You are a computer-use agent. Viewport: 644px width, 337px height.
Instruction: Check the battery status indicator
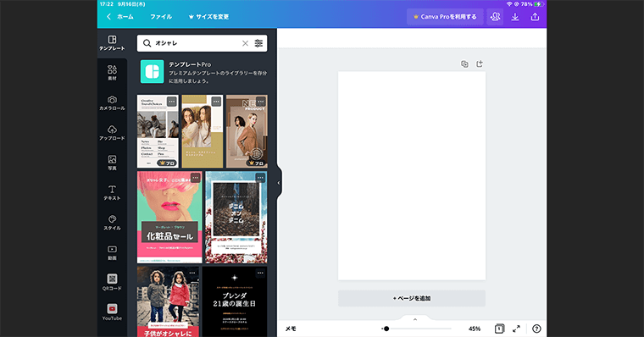(x=538, y=4)
